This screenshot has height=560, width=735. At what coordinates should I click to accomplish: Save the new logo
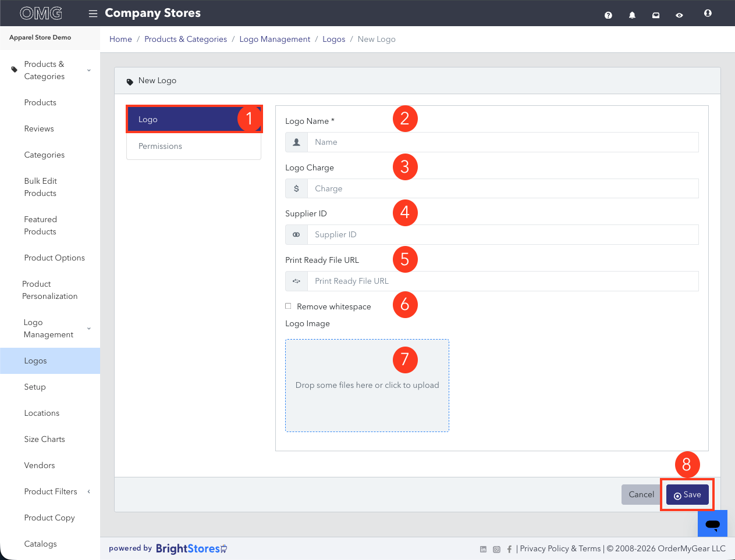tap(687, 494)
